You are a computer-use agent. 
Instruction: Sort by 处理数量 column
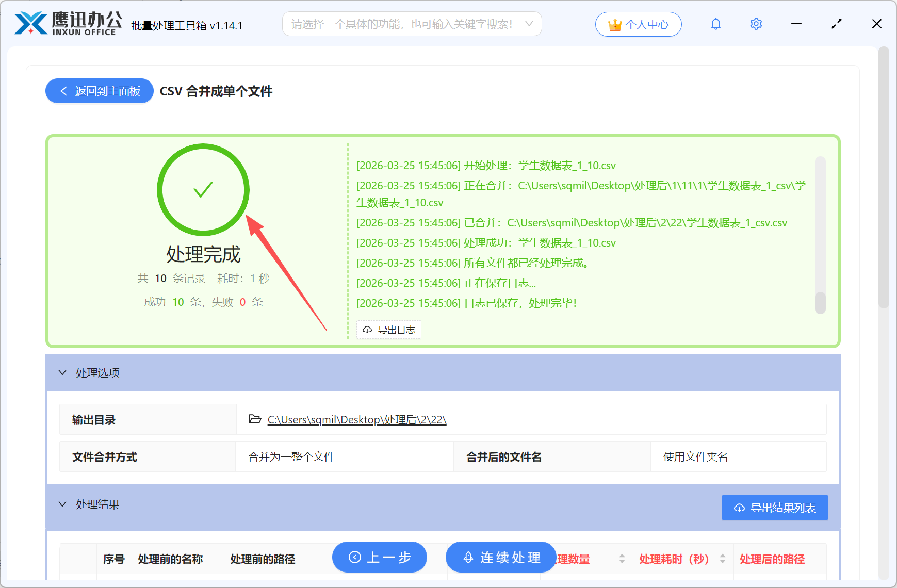pos(622,559)
